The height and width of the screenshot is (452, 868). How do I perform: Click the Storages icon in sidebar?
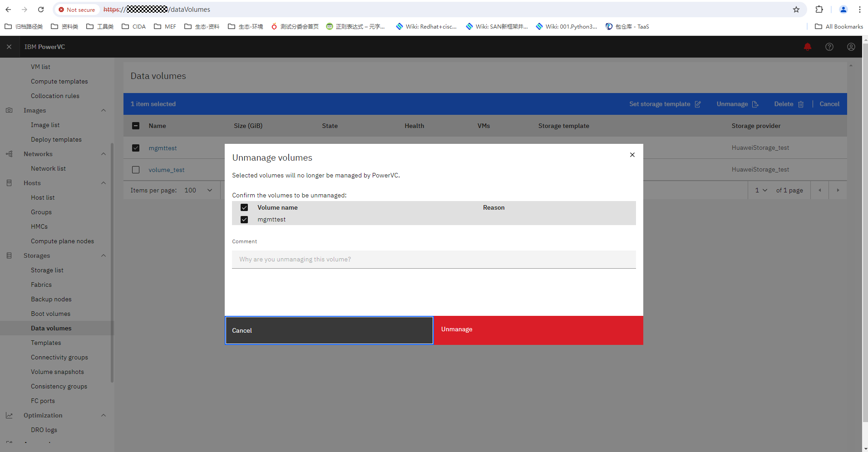(9, 255)
